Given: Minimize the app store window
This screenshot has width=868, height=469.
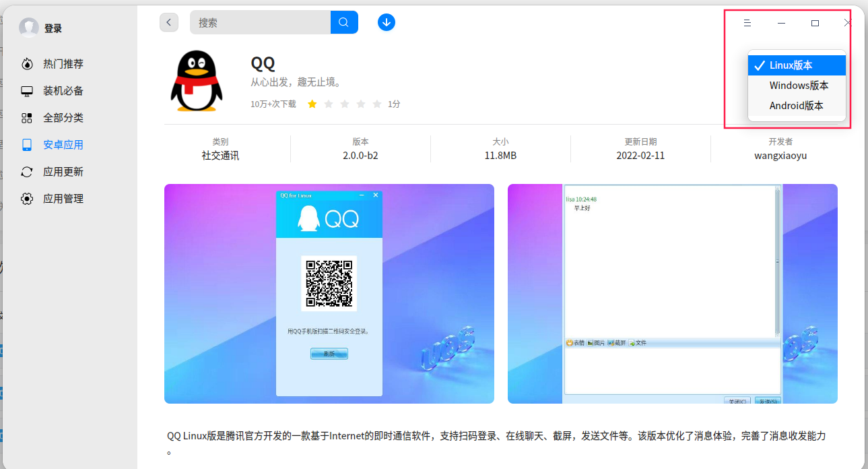Looking at the screenshot, I should (x=781, y=23).
